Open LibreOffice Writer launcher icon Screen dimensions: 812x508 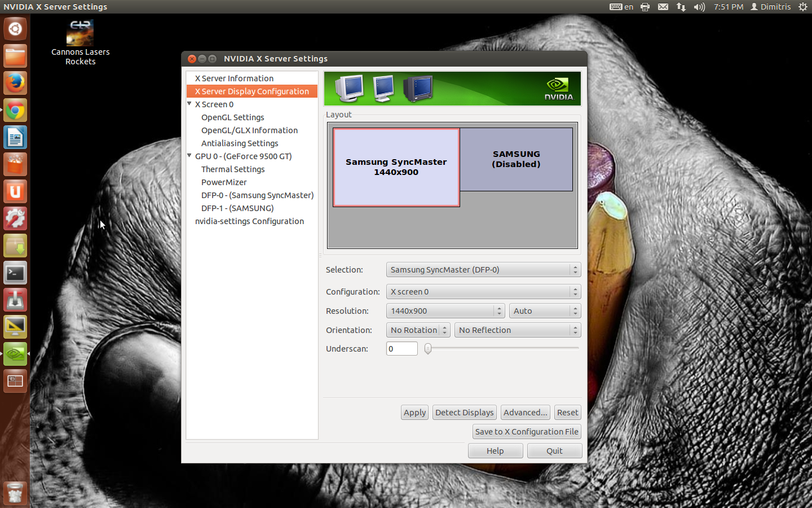[x=15, y=137]
